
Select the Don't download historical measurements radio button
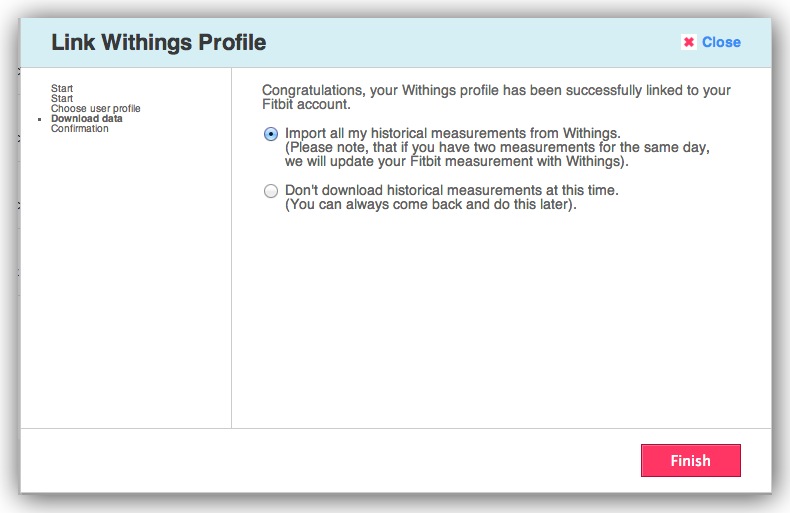pyautogui.click(x=271, y=191)
